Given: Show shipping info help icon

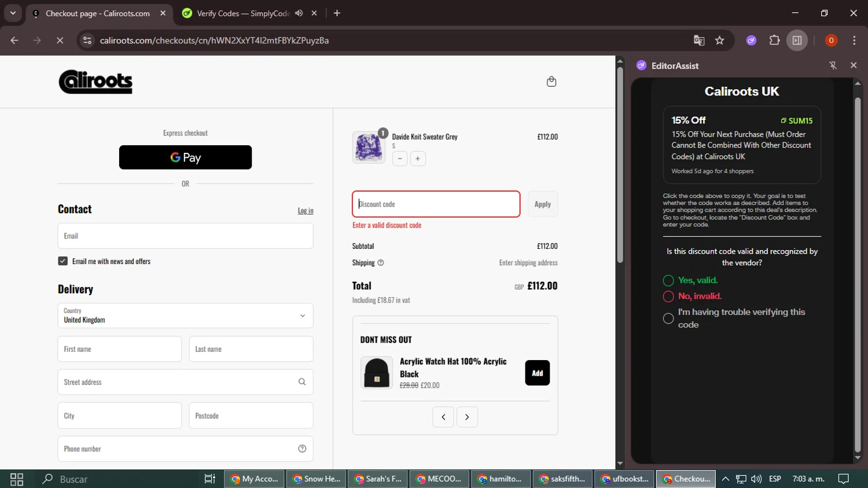Looking at the screenshot, I should [x=381, y=263].
